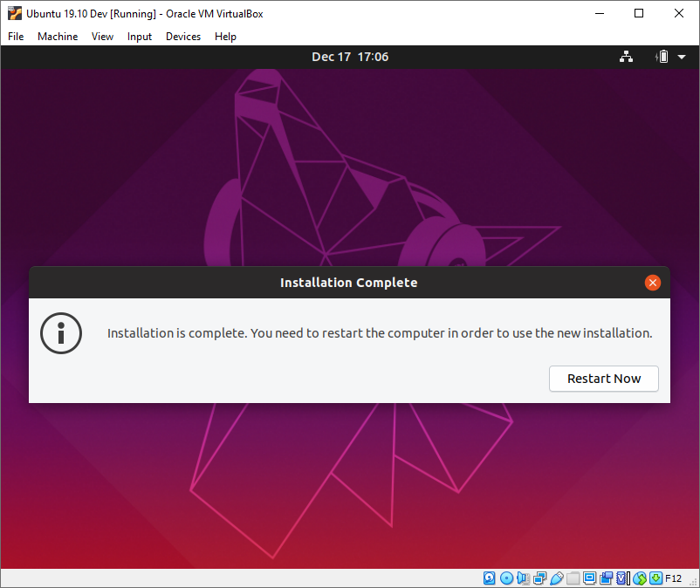Open the Input menu

coord(140,37)
